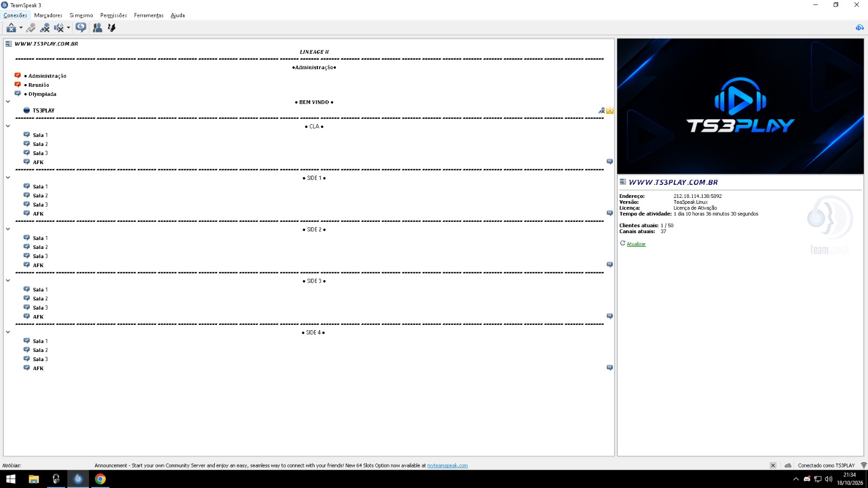Open the myteamspeak.com link in news bar
This screenshot has height=488, width=868.
pyautogui.click(x=447, y=466)
